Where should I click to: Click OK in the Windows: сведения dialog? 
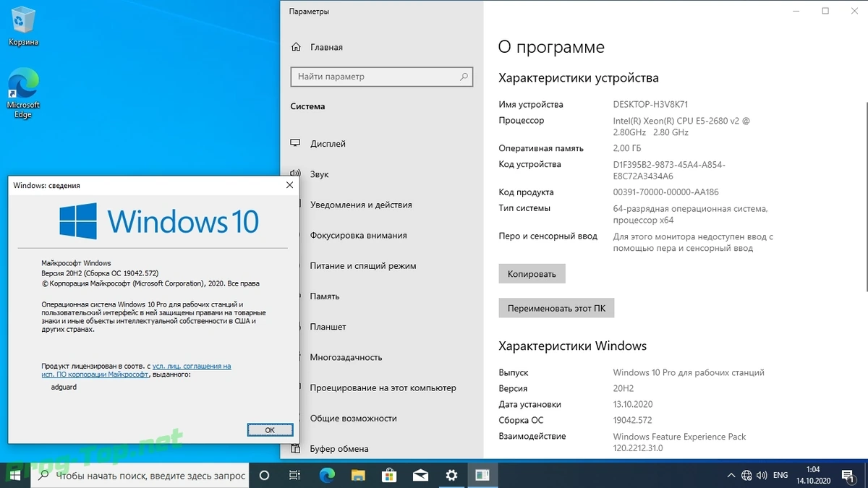(x=270, y=429)
